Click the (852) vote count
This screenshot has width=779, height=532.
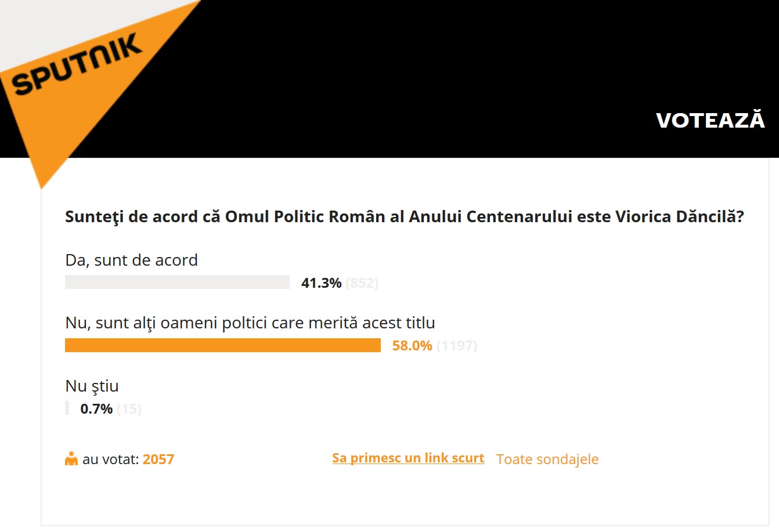362,283
